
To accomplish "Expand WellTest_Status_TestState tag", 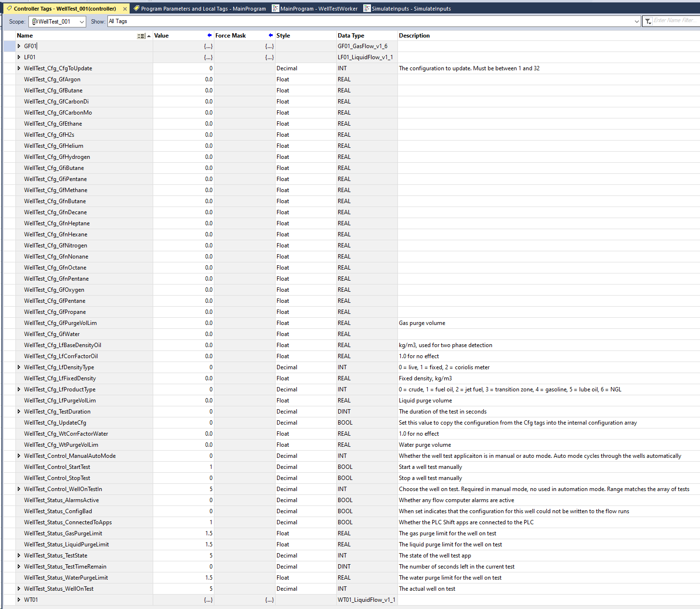I will click(19, 556).
